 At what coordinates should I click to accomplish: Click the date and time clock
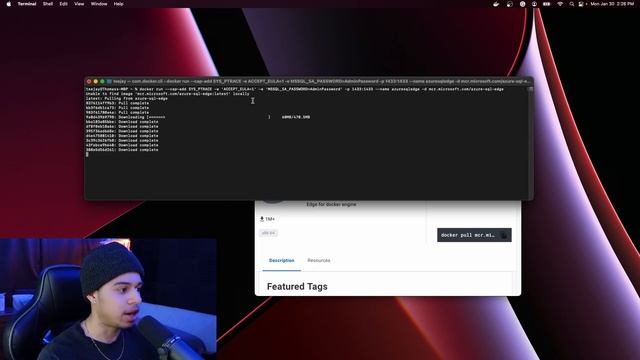612,4
